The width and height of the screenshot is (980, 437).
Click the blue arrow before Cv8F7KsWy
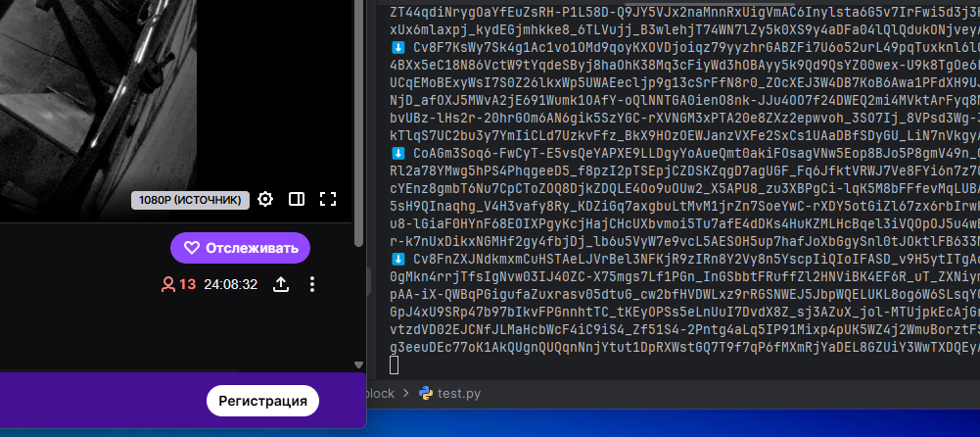(398, 46)
